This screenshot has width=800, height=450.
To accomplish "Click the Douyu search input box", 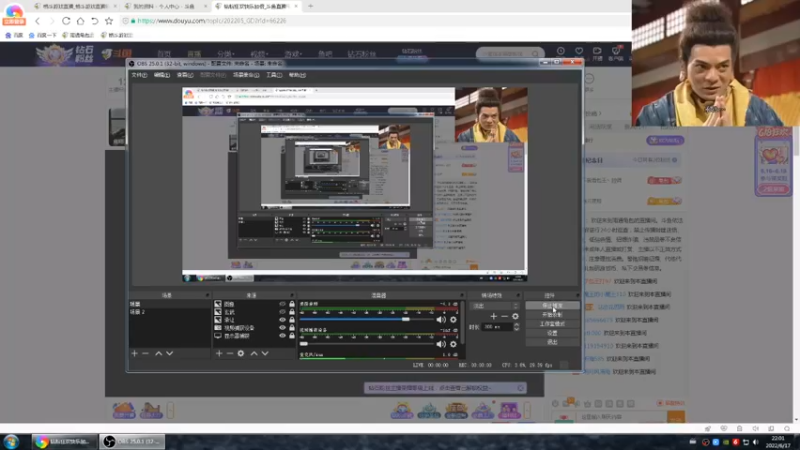I will click(x=505, y=54).
